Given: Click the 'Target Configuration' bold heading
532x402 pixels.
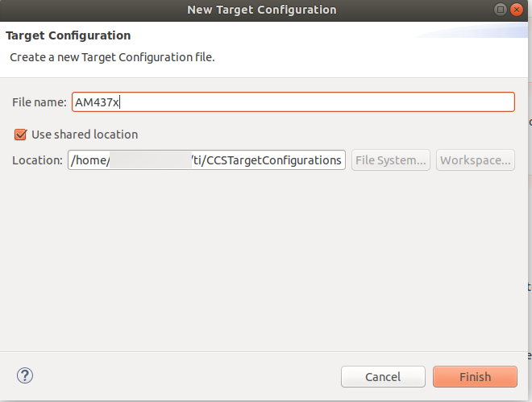Looking at the screenshot, I should coord(69,35).
